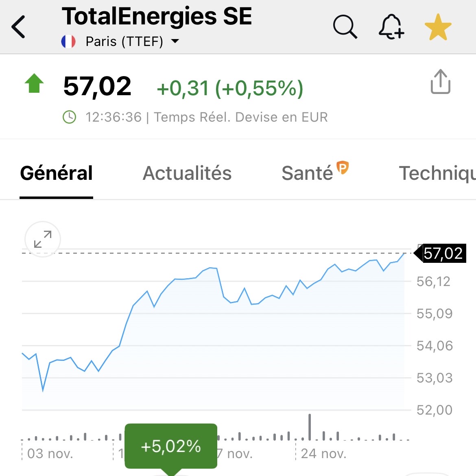
Task: Remove TotalEnergies from favorites via the star
Action: [x=438, y=27]
